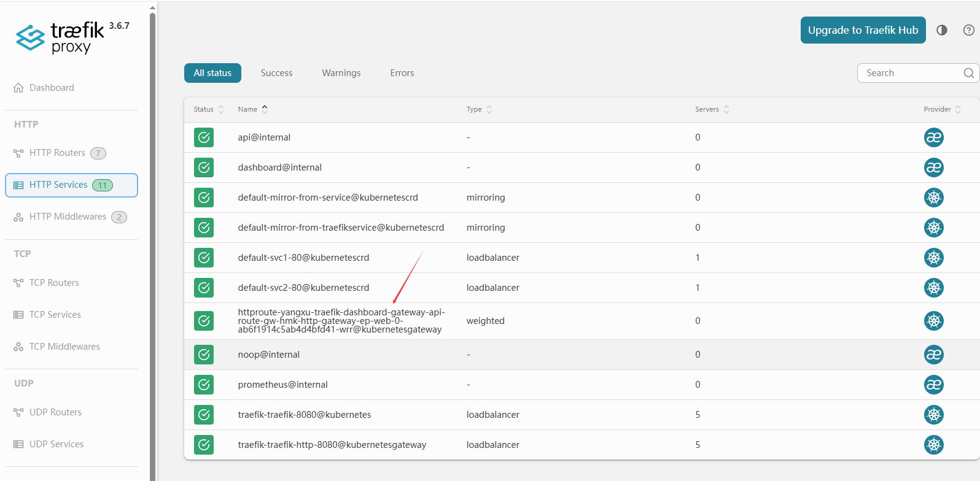980x481 pixels.
Task: Click the status icon for default-svc1-80@kubernetescrd
Action: click(204, 258)
